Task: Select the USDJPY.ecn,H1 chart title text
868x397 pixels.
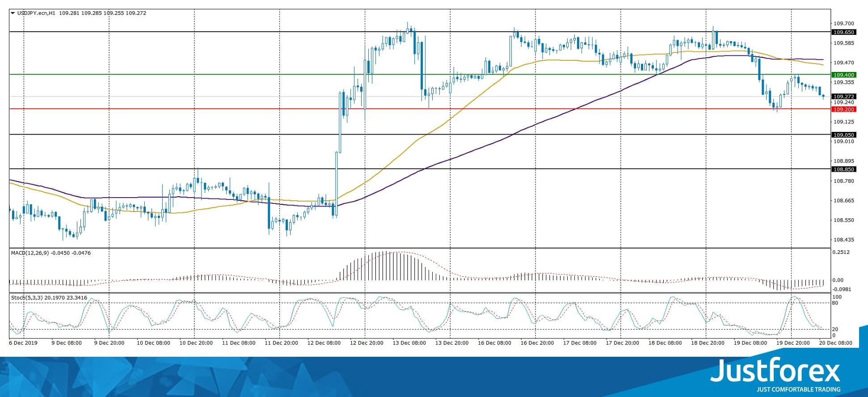Action: pos(36,13)
